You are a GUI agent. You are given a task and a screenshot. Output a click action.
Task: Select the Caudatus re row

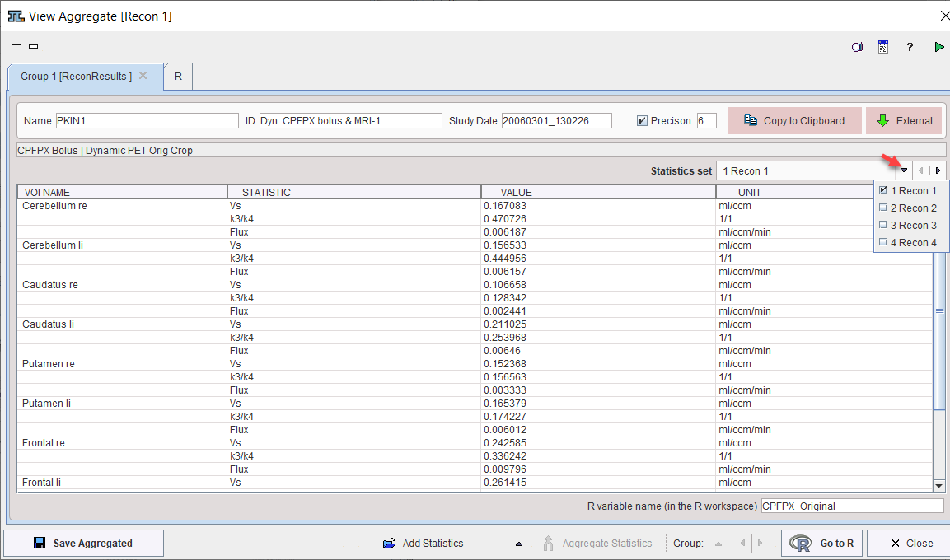click(x=475, y=285)
